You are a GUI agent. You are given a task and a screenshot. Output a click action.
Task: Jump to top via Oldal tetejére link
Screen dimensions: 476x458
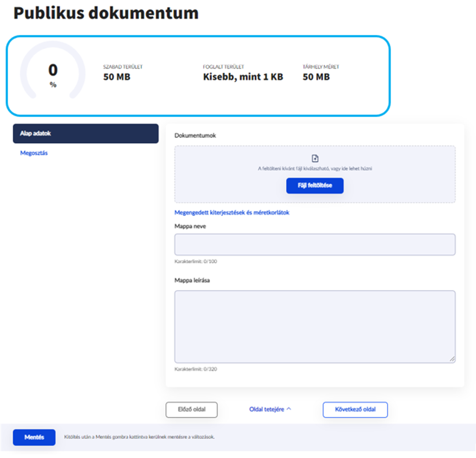click(x=266, y=409)
